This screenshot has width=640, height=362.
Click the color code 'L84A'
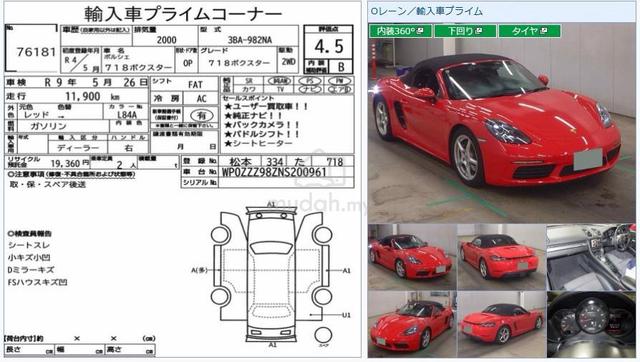pyautogui.click(x=127, y=115)
